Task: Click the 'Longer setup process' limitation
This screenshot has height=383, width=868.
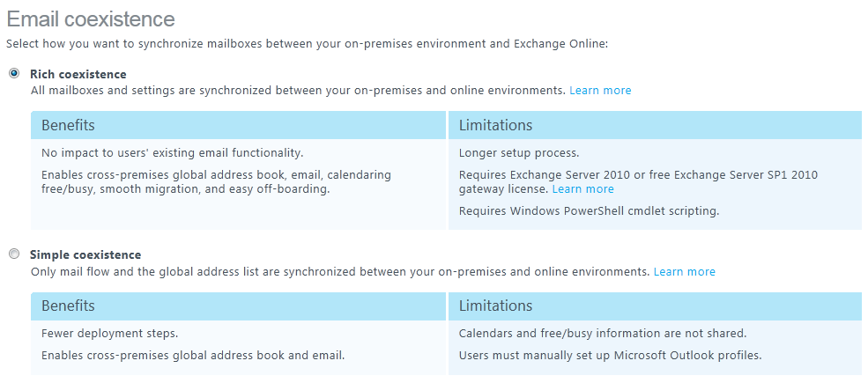Action: click(x=519, y=152)
